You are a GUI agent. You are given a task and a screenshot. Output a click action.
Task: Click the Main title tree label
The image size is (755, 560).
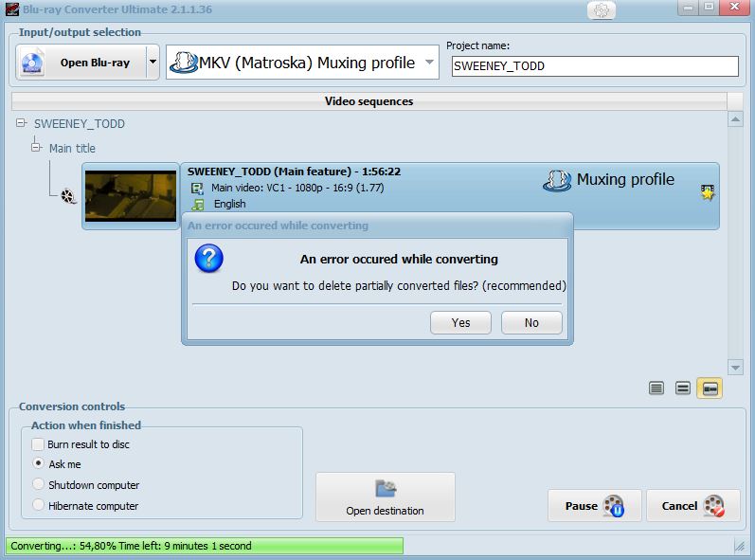[x=72, y=149]
